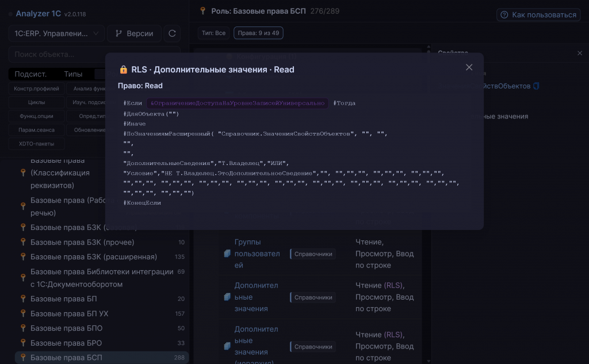589x364 pixels.
Task: Click the copy icon next to ЗначенияСвойствОбъектов
Action: coord(536,86)
